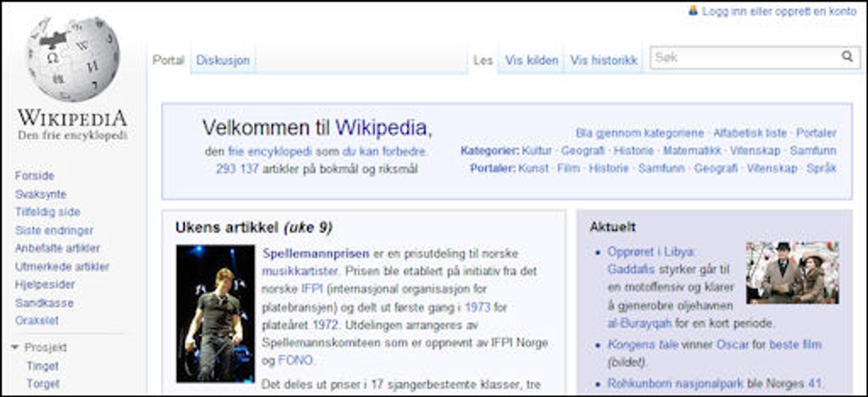
Task: Open the Matematikk category link
Action: [692, 151]
